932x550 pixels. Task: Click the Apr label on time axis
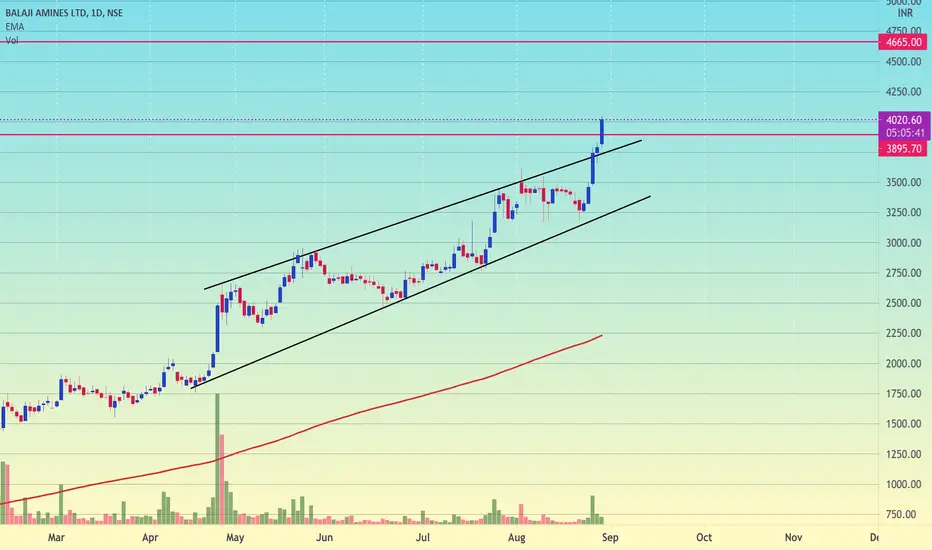coord(150,538)
